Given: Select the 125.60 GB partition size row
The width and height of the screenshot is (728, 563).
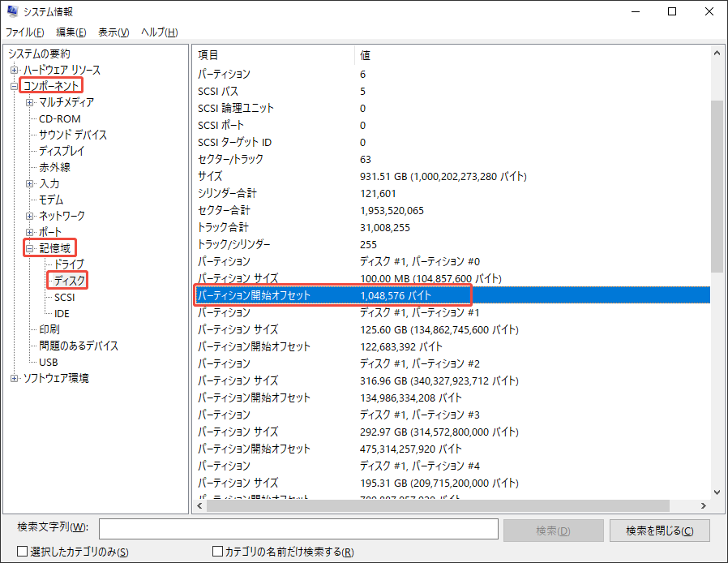Looking at the screenshot, I should (452, 330).
